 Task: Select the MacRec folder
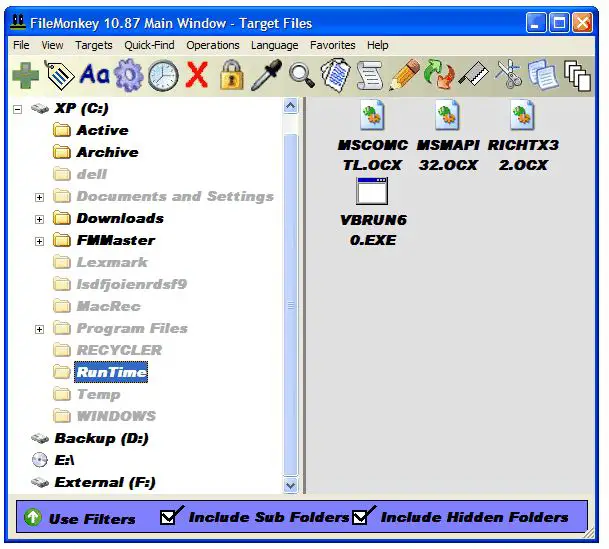pyautogui.click(x=108, y=306)
